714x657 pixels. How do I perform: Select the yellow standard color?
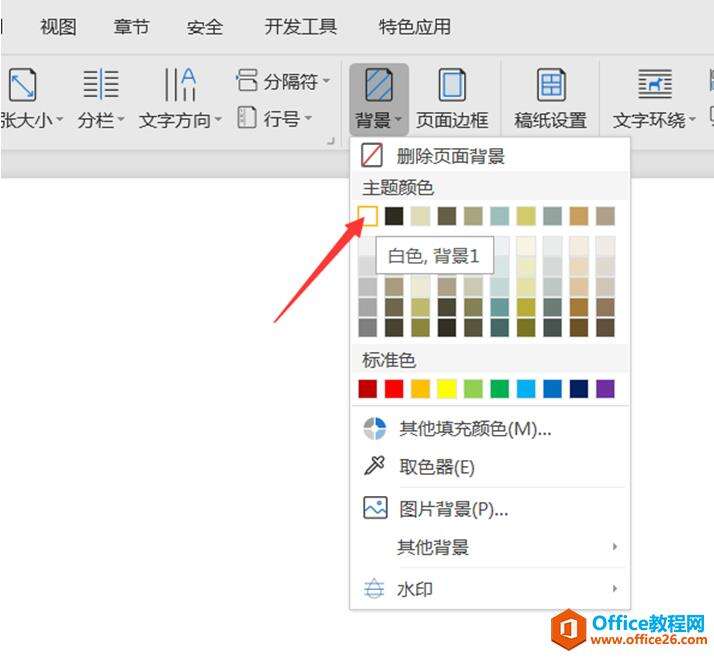coord(447,389)
